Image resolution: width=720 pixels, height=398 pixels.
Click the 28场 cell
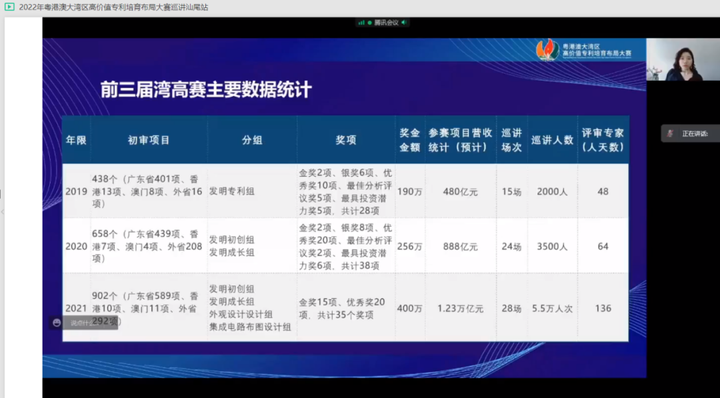[x=512, y=308]
